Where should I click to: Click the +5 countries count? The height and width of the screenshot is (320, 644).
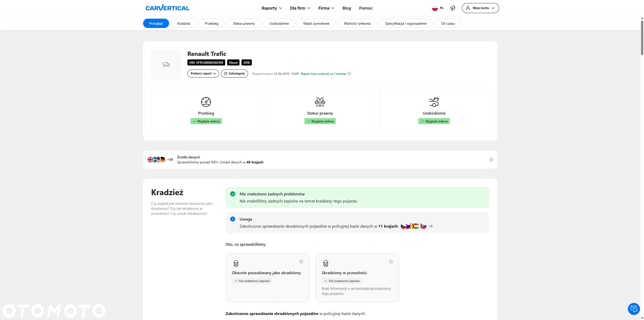click(x=431, y=226)
